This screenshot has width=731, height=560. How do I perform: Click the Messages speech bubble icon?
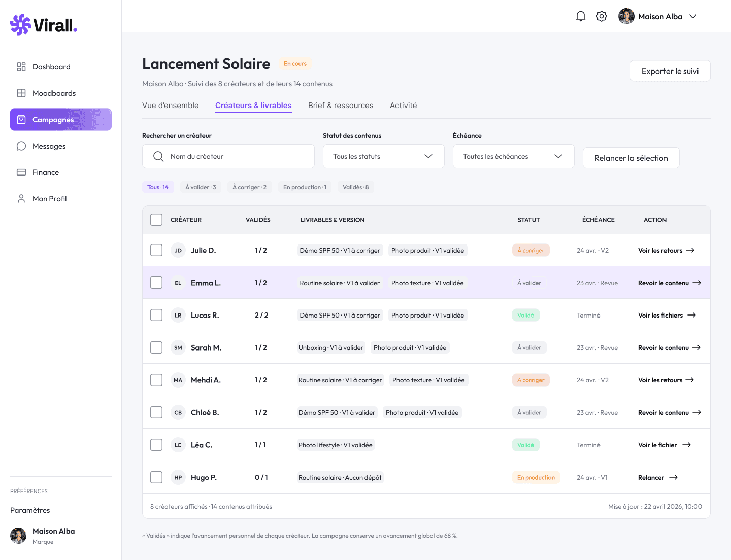pos(21,146)
